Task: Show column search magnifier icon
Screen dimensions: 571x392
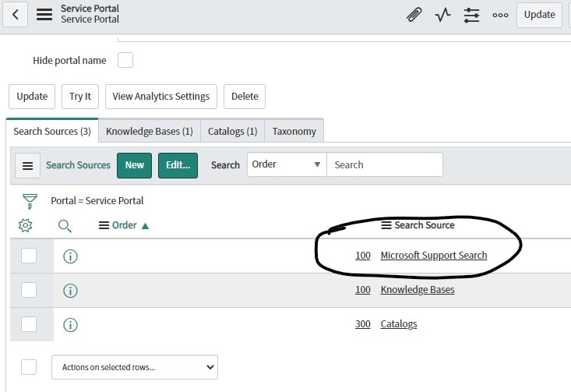Action: click(x=65, y=226)
